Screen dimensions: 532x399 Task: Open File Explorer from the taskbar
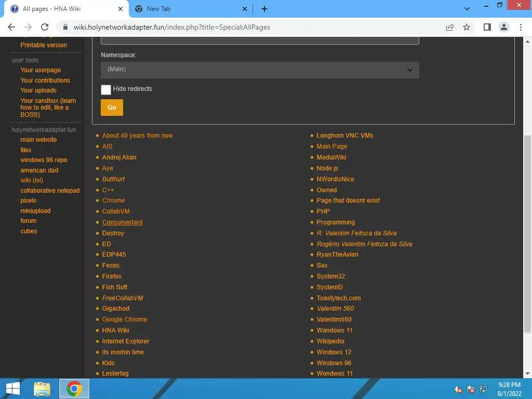[x=42, y=389]
